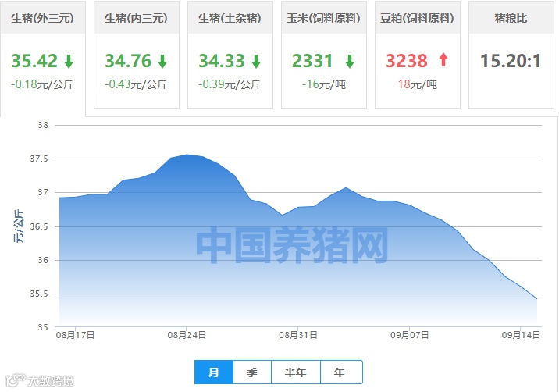This screenshot has height=392, width=559.
Task: Click the 元/公斤 axis title
Action: [x=19, y=226]
